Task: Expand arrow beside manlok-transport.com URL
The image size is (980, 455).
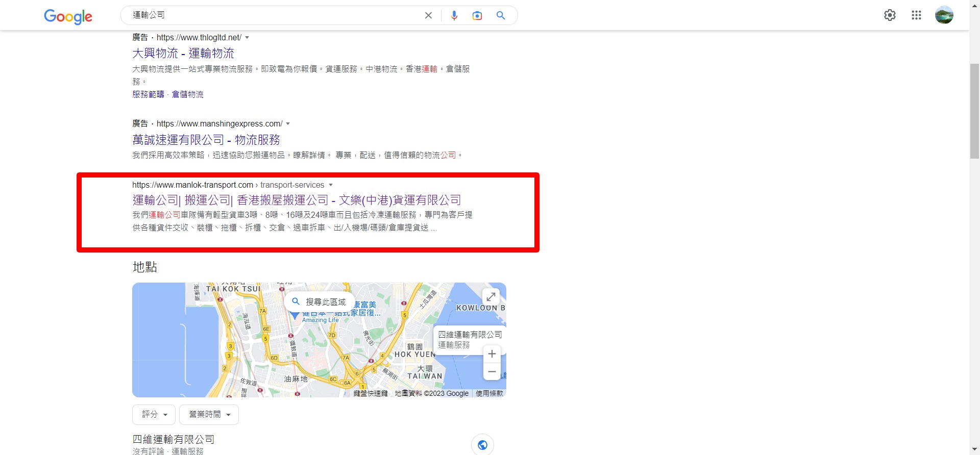Action: (x=331, y=185)
